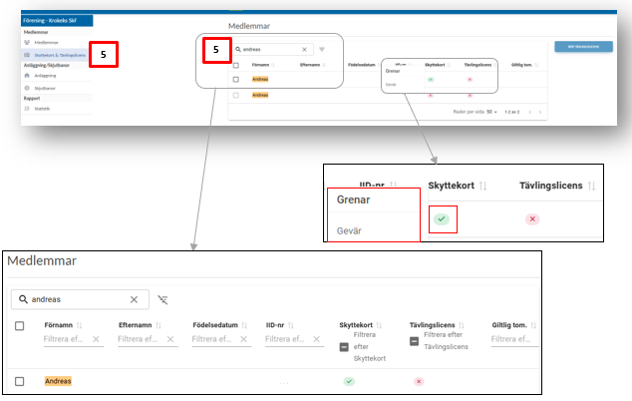
Task: Click the second Andreas name in top screenshot
Action: (x=260, y=95)
